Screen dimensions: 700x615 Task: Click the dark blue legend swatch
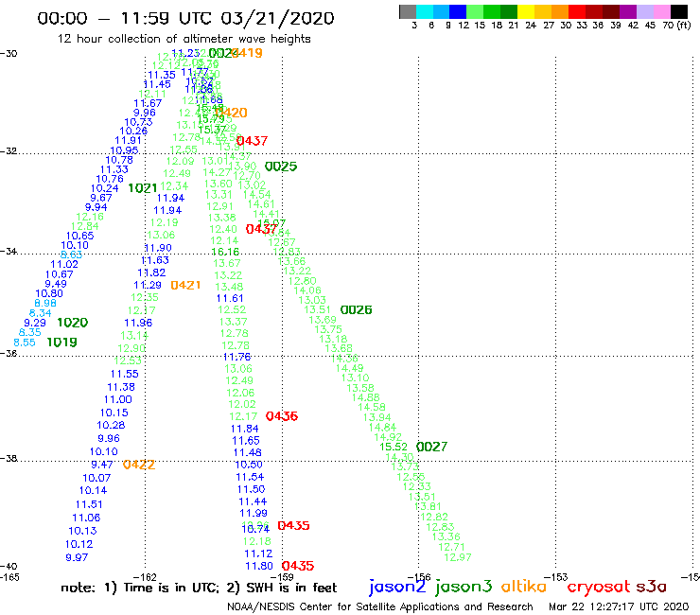458,11
